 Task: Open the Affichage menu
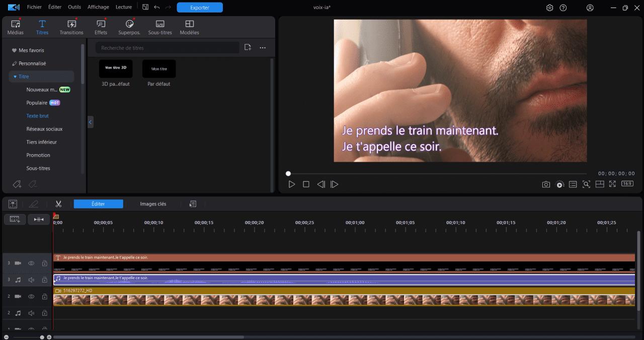tap(98, 7)
